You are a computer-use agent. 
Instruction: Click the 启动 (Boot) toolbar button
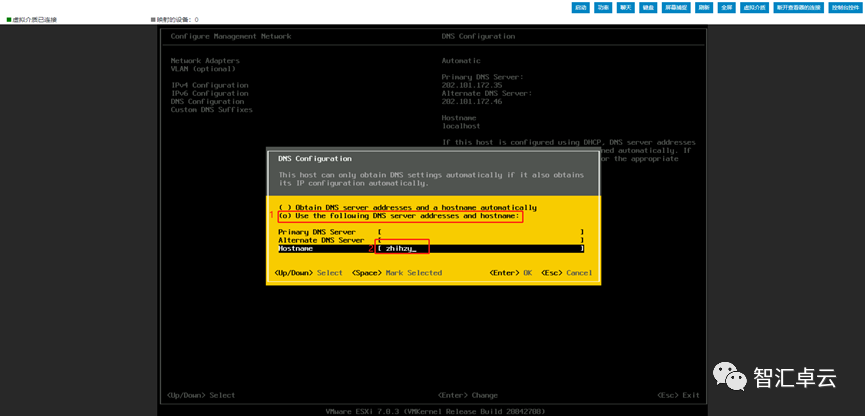[580, 8]
